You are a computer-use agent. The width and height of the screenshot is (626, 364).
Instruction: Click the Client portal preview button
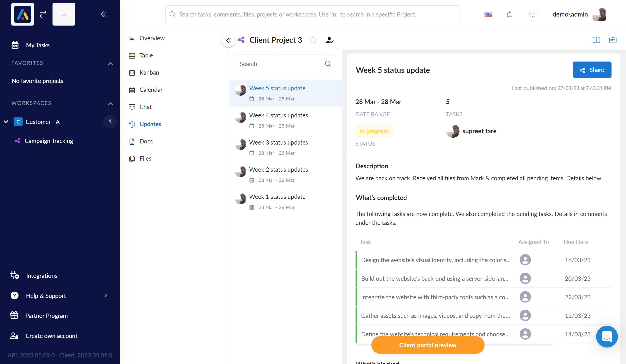[x=428, y=345]
